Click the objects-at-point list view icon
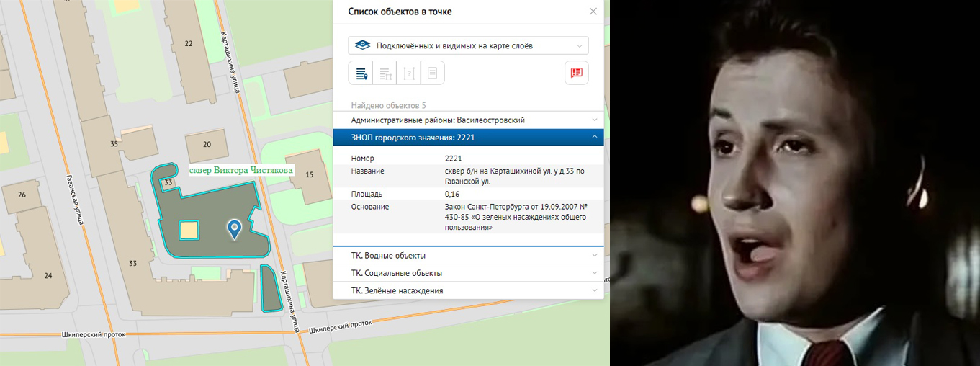Screen dimensions: 980x366 (x=361, y=73)
